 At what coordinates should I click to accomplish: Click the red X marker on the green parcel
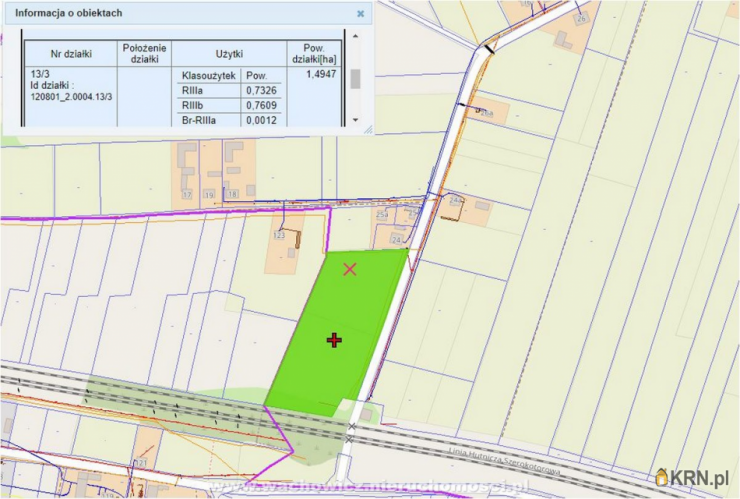[x=349, y=268]
